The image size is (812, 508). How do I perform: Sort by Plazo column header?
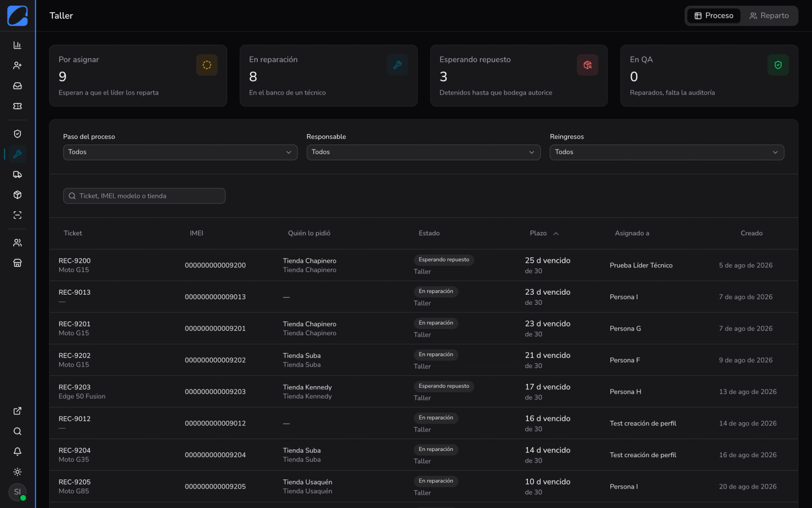click(x=544, y=233)
